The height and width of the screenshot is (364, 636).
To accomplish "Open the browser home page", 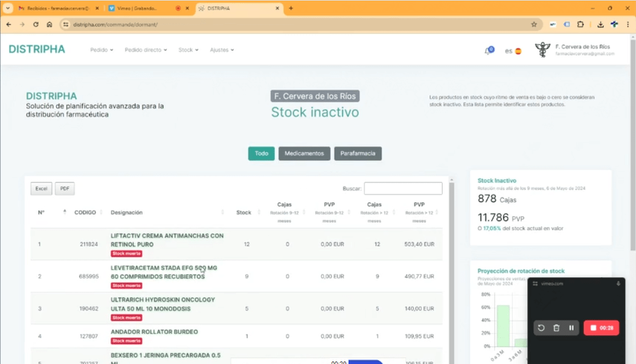I will 50,24.
